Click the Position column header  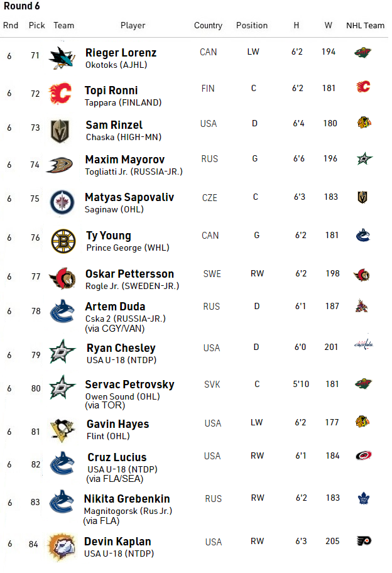coord(252,26)
